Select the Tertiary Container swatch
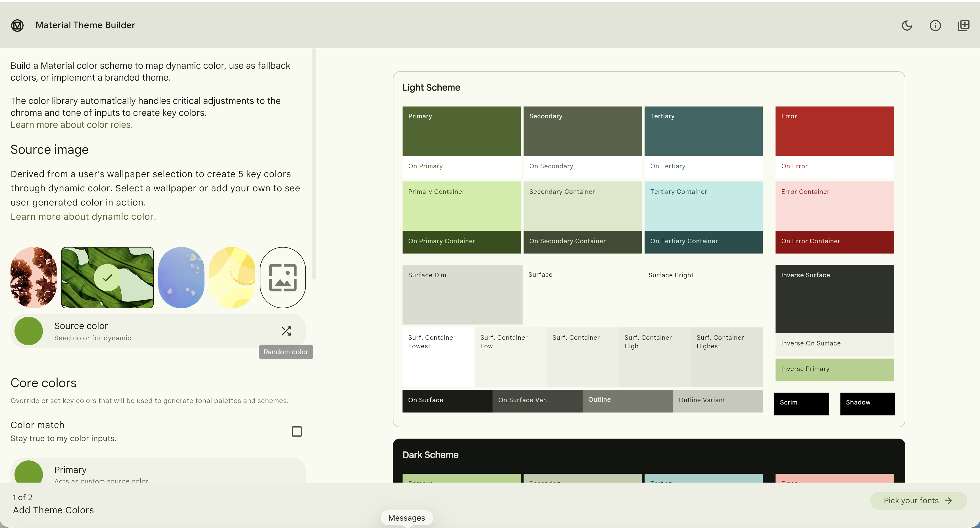The width and height of the screenshot is (980, 528). (703, 206)
